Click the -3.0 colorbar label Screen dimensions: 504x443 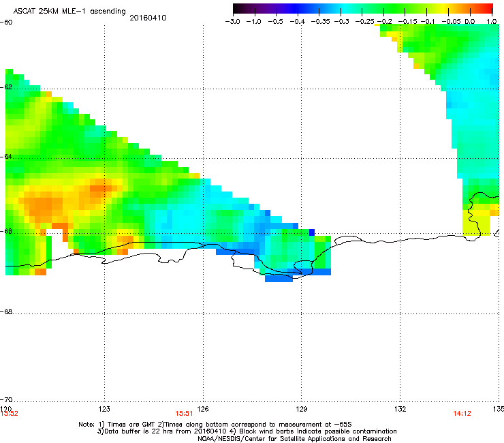232,22
